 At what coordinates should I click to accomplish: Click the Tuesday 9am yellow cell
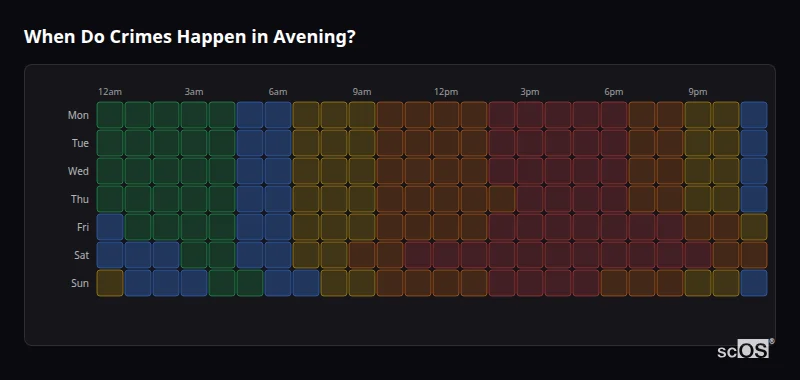pyautogui.click(x=362, y=143)
